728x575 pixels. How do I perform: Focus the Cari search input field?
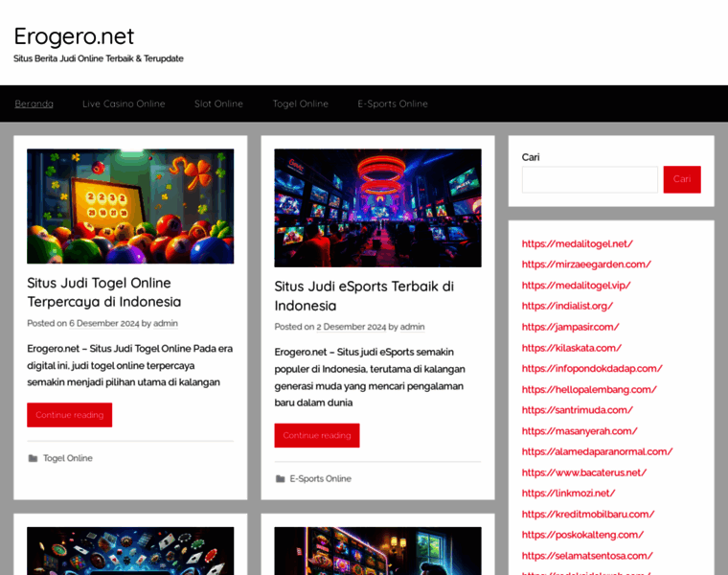590,179
